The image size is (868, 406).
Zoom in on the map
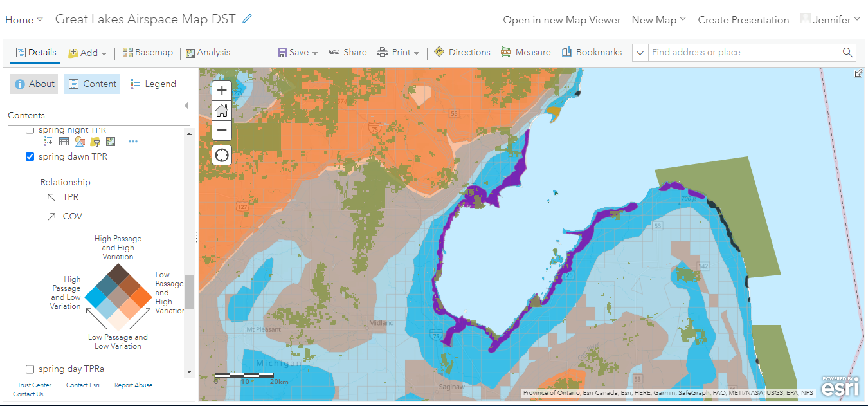[222, 91]
